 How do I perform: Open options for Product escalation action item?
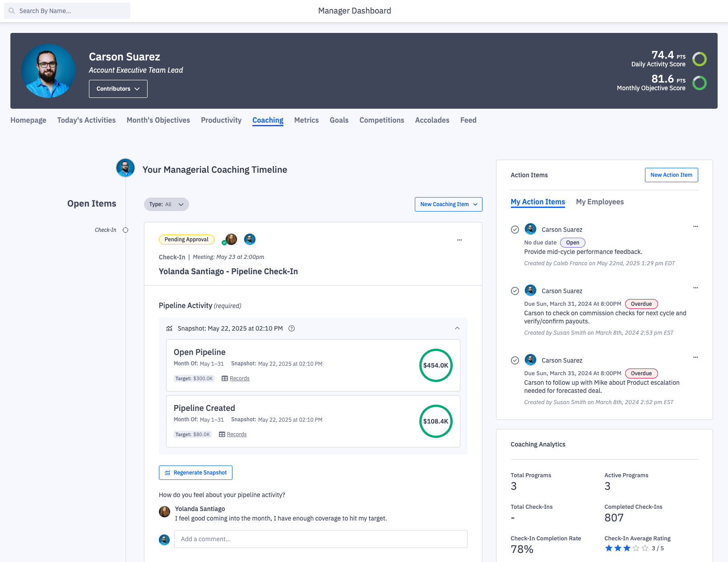[x=695, y=357]
